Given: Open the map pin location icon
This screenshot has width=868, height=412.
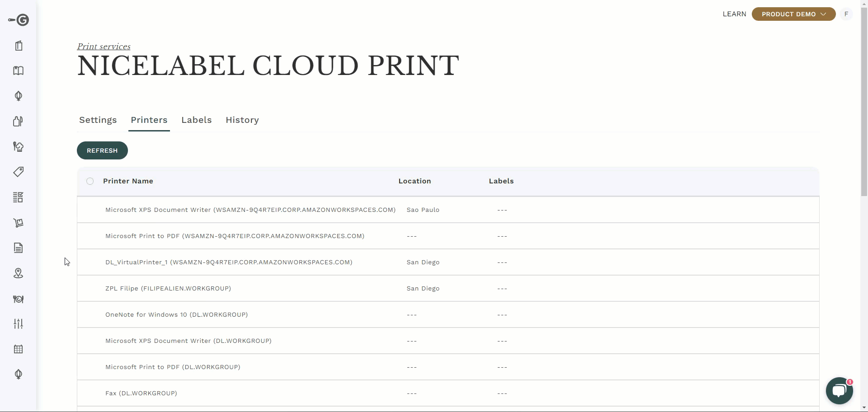Looking at the screenshot, I should pos(19,273).
